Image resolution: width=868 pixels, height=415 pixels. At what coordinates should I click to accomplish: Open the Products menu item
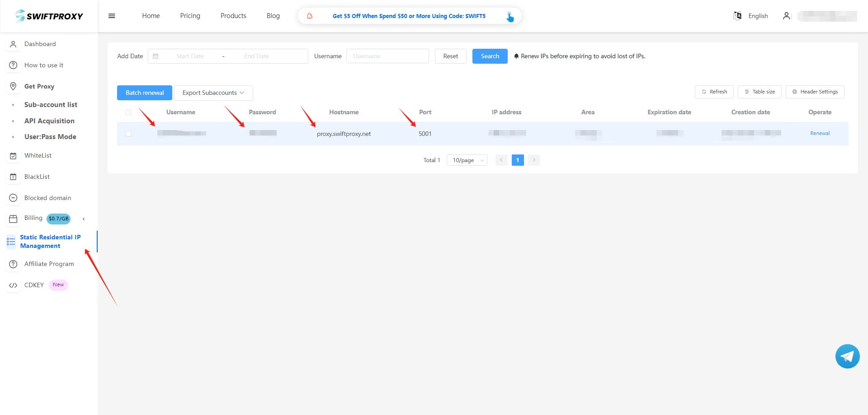coord(233,16)
